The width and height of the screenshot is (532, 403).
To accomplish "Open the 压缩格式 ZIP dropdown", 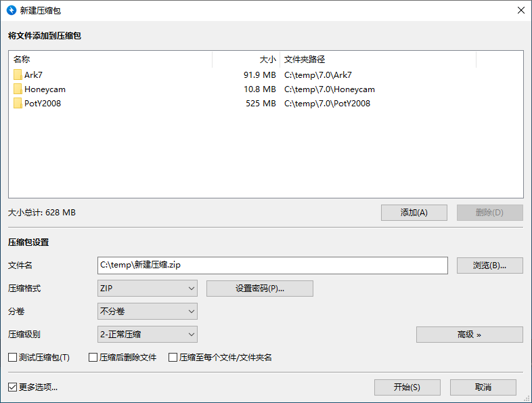I will [148, 289].
